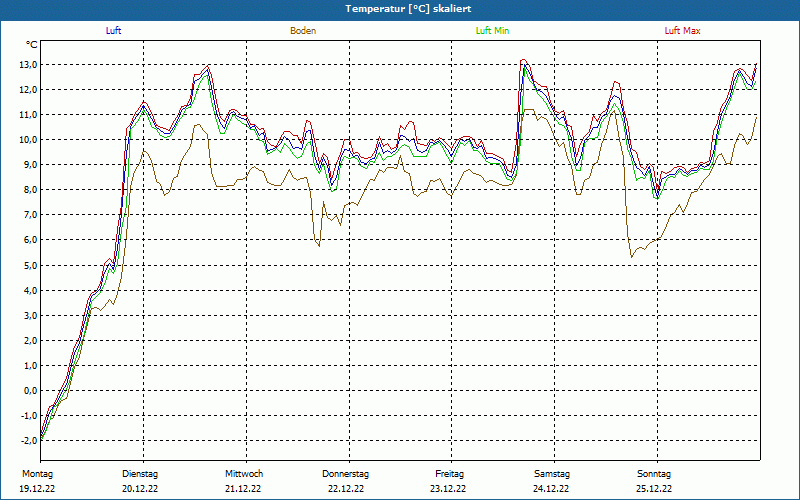Click the Mittwoch day label

[x=244, y=474]
